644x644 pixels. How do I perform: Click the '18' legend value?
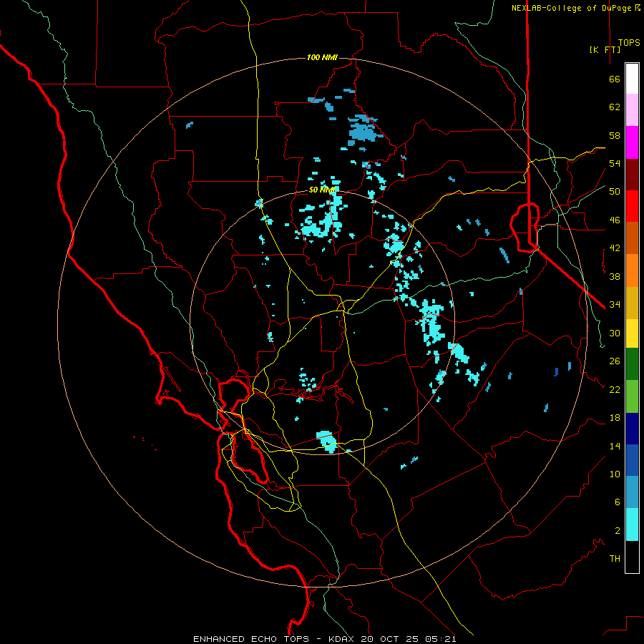point(615,418)
